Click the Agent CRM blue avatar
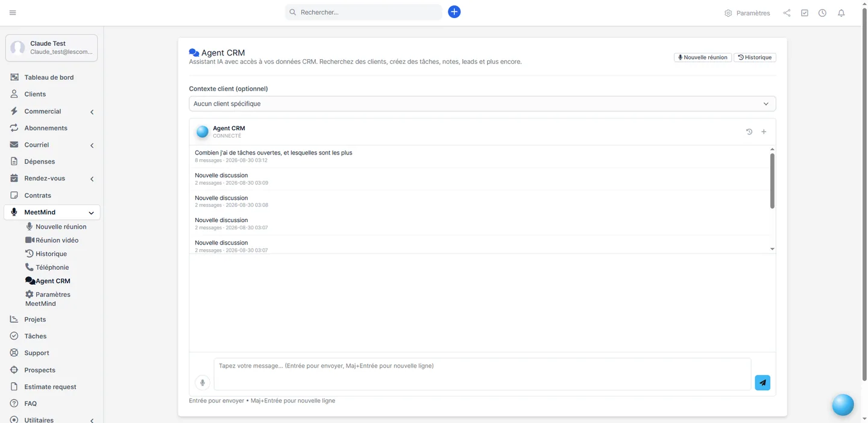The width and height of the screenshot is (868, 423). pos(203,132)
